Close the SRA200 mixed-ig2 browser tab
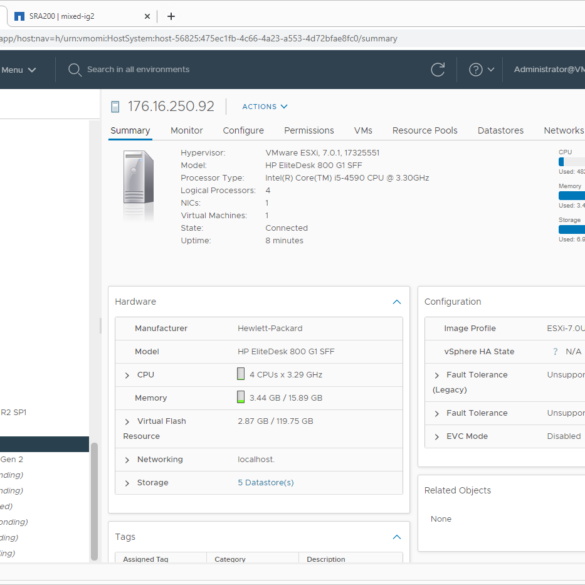This screenshot has width=585, height=585. click(147, 16)
